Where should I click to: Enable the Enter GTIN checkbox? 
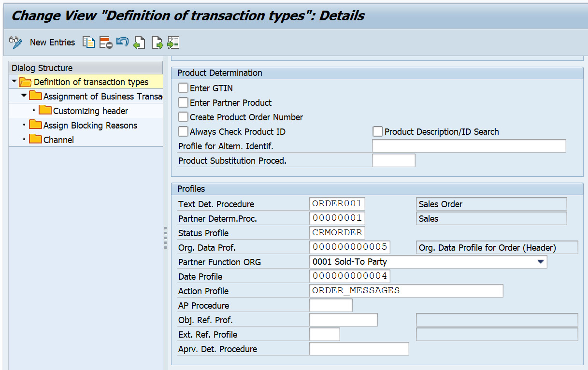tap(183, 88)
